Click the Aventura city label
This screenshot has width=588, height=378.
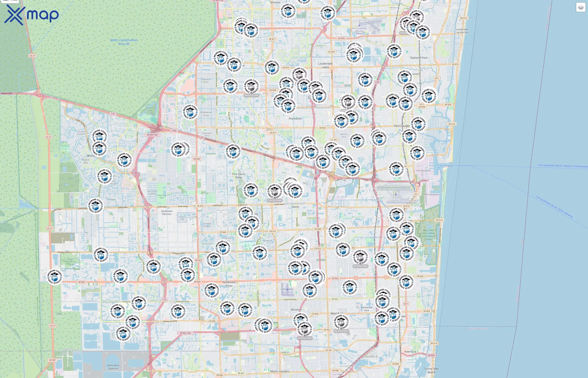tap(410, 352)
